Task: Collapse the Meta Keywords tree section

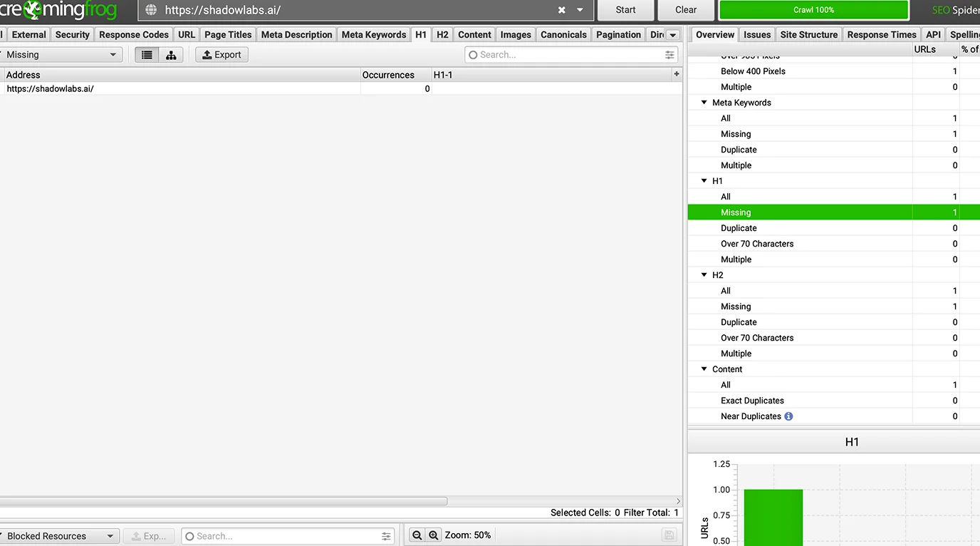Action: click(x=704, y=103)
